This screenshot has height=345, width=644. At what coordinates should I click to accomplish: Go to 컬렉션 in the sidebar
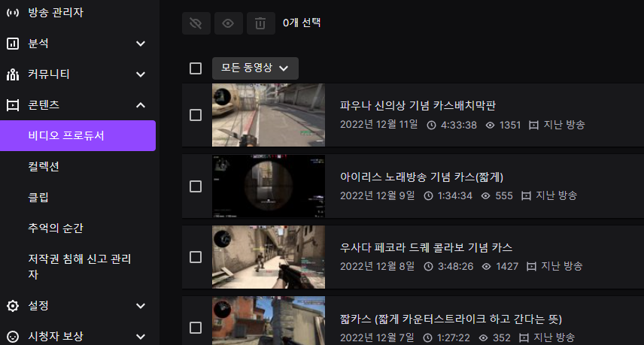[44, 167]
